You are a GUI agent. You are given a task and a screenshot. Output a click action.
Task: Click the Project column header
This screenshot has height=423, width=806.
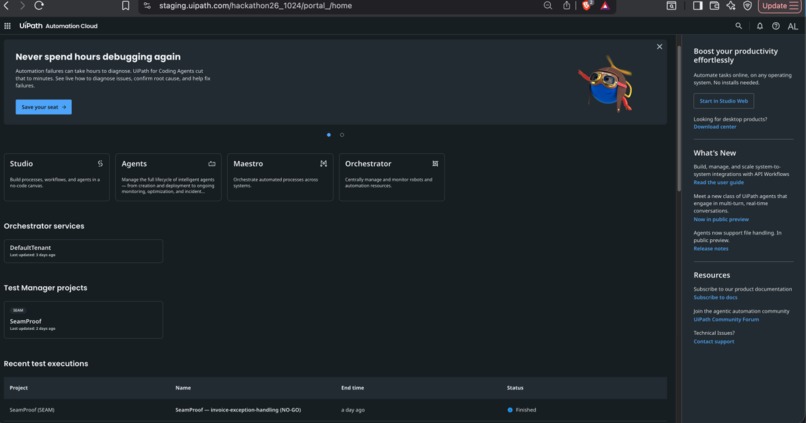coord(19,388)
